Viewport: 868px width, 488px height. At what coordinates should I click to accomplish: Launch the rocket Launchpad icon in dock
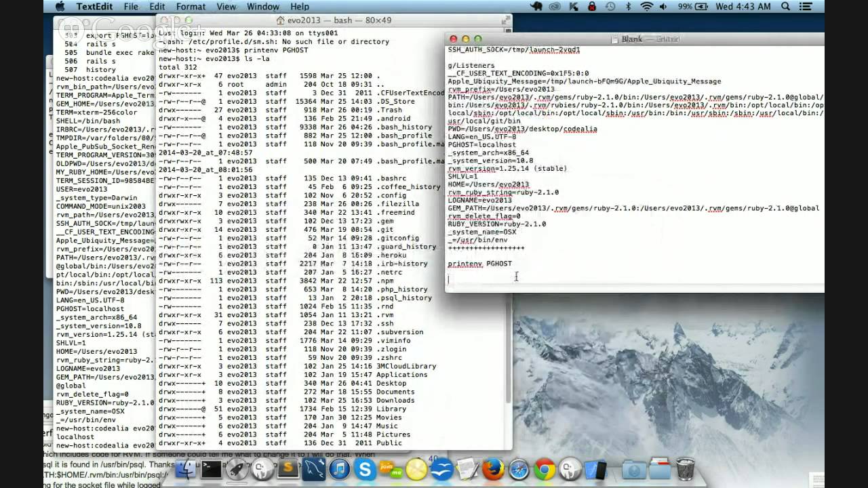pos(237,469)
